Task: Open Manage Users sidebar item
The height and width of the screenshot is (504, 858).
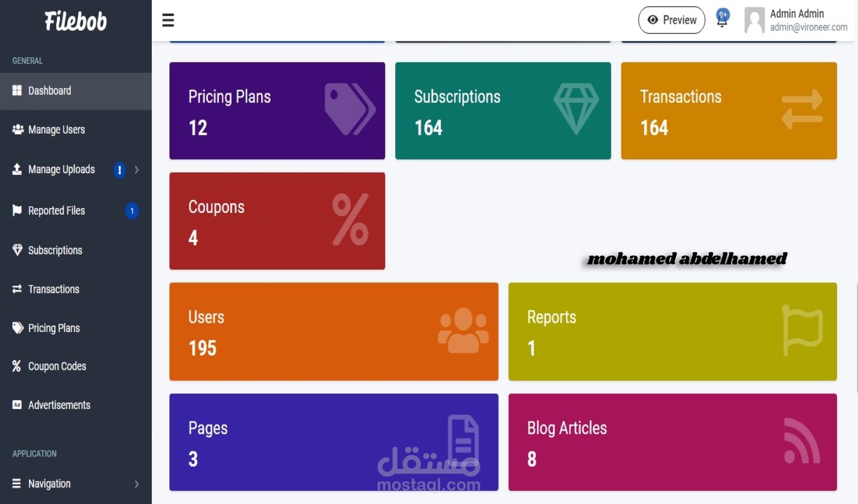Action: click(56, 130)
